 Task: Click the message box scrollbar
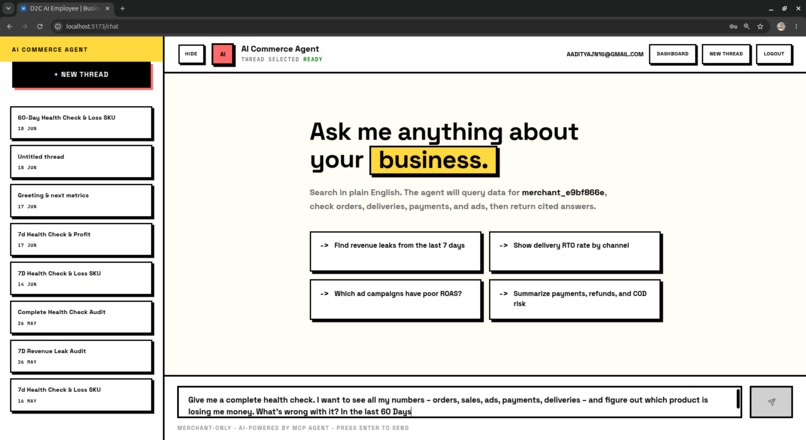738,399
